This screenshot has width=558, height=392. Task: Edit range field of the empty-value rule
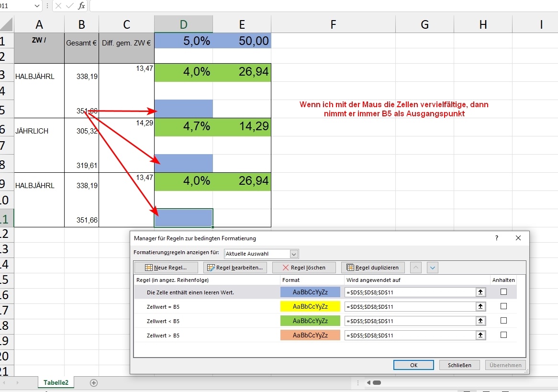coord(410,292)
